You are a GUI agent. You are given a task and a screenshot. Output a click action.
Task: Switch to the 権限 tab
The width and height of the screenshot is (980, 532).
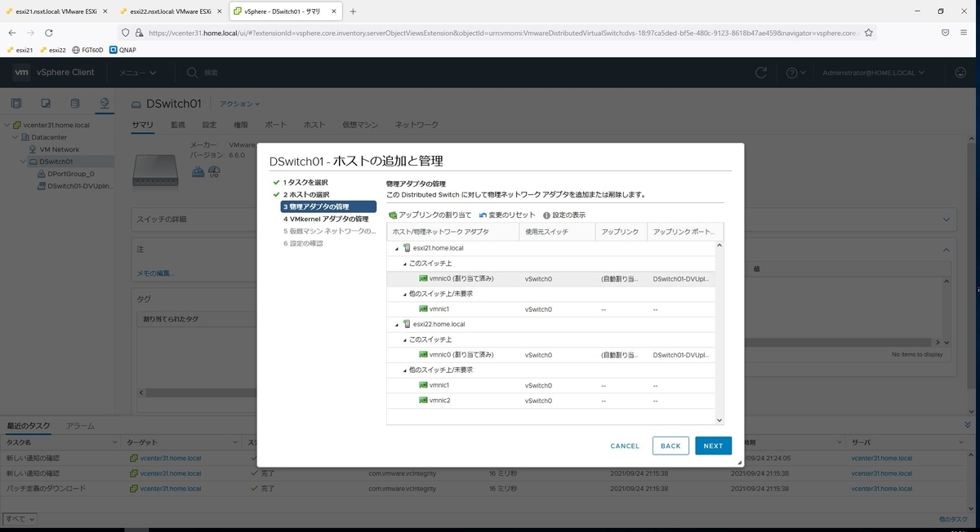pyautogui.click(x=241, y=125)
